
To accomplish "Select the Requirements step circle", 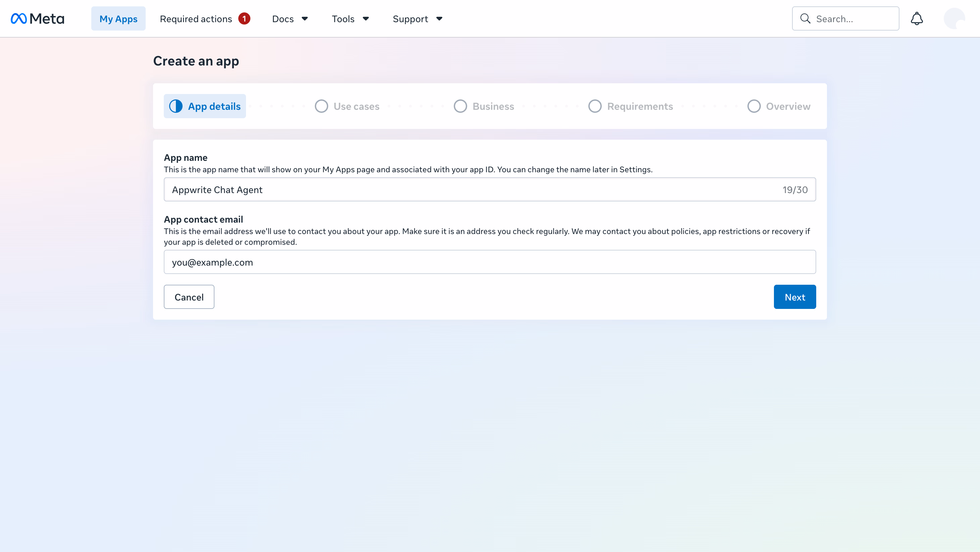I will (x=595, y=106).
